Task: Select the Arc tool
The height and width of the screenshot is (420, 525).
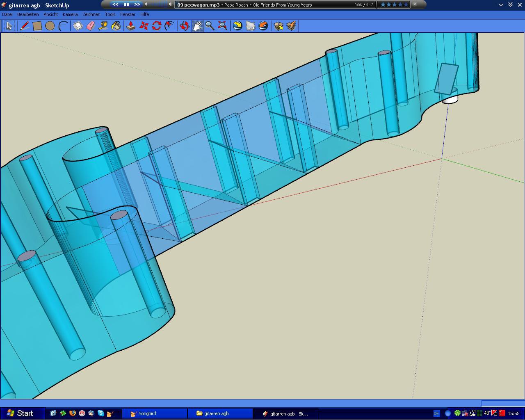Action: (x=63, y=26)
